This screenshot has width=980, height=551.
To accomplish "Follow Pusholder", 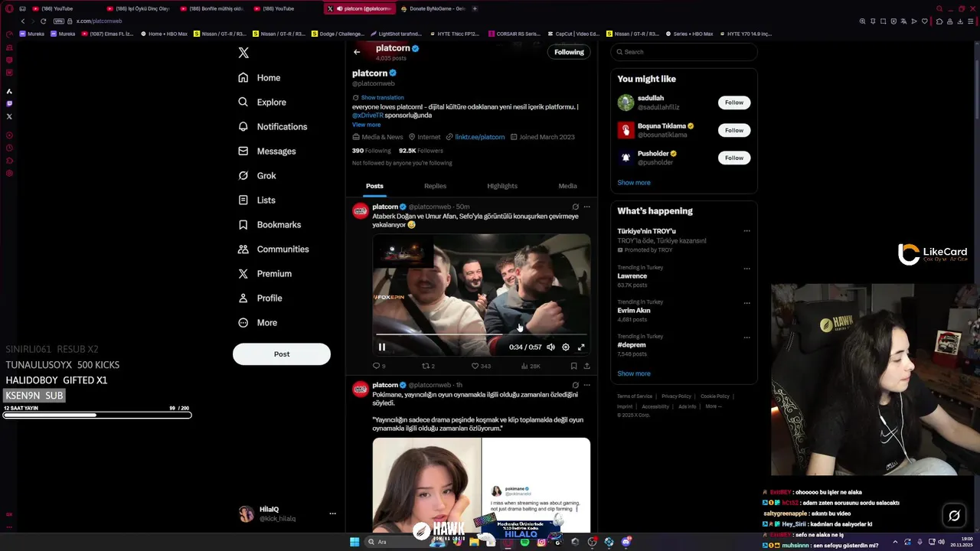I will tap(733, 158).
